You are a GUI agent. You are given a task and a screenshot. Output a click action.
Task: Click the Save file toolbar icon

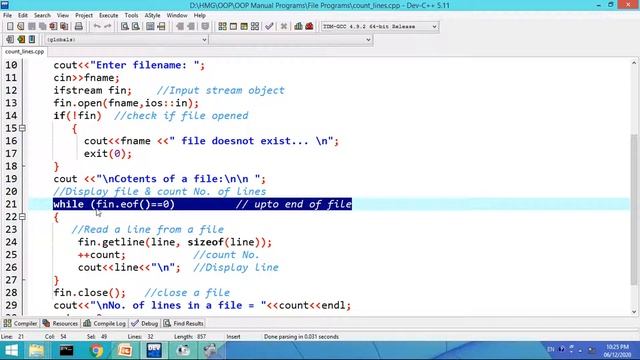[31, 27]
